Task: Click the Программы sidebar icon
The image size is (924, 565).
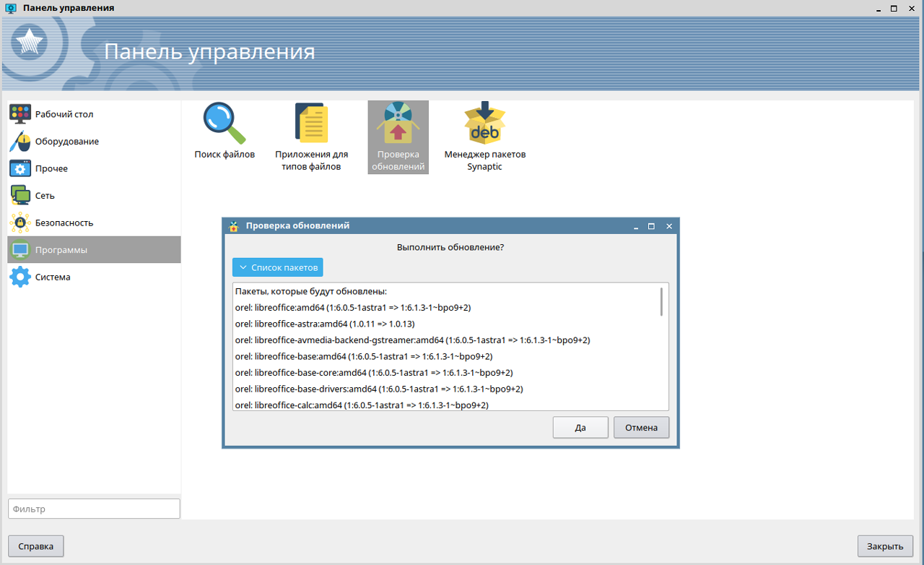Action: click(x=20, y=250)
